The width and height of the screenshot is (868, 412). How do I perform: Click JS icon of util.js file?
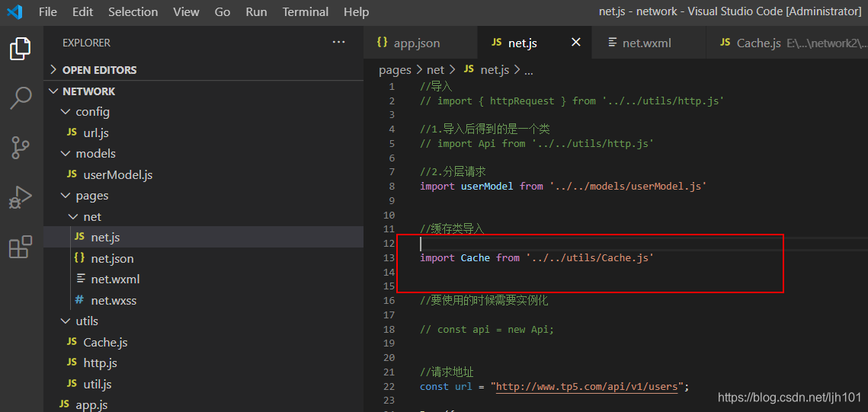(x=72, y=384)
